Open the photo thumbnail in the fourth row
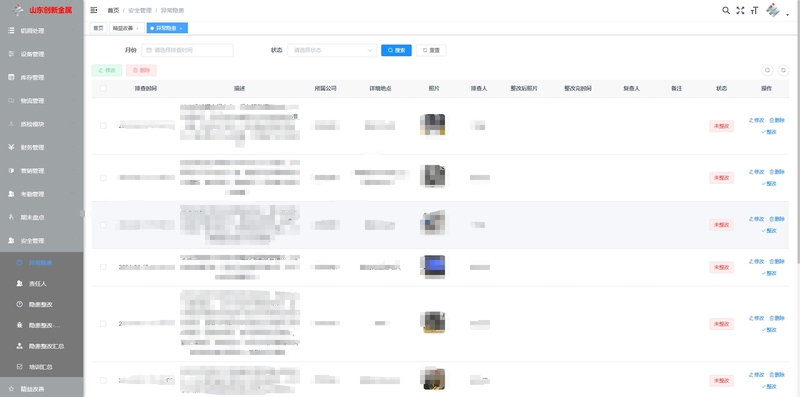The height and width of the screenshot is (397, 800). pos(433,267)
